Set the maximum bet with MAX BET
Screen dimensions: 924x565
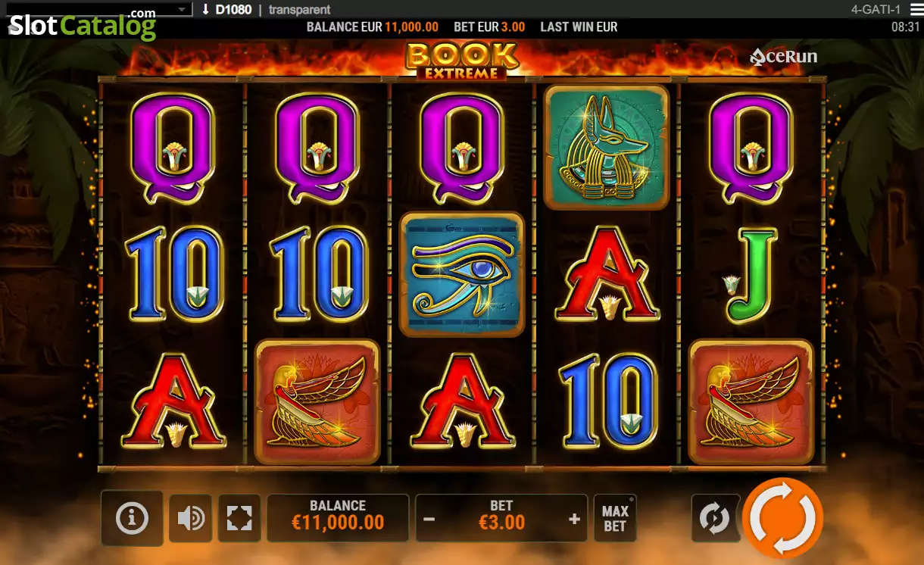[615, 519]
